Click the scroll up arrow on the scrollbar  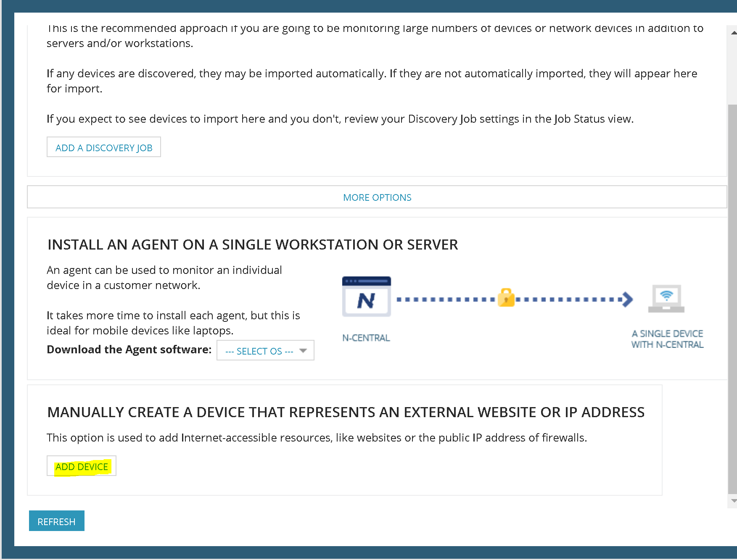733,32
